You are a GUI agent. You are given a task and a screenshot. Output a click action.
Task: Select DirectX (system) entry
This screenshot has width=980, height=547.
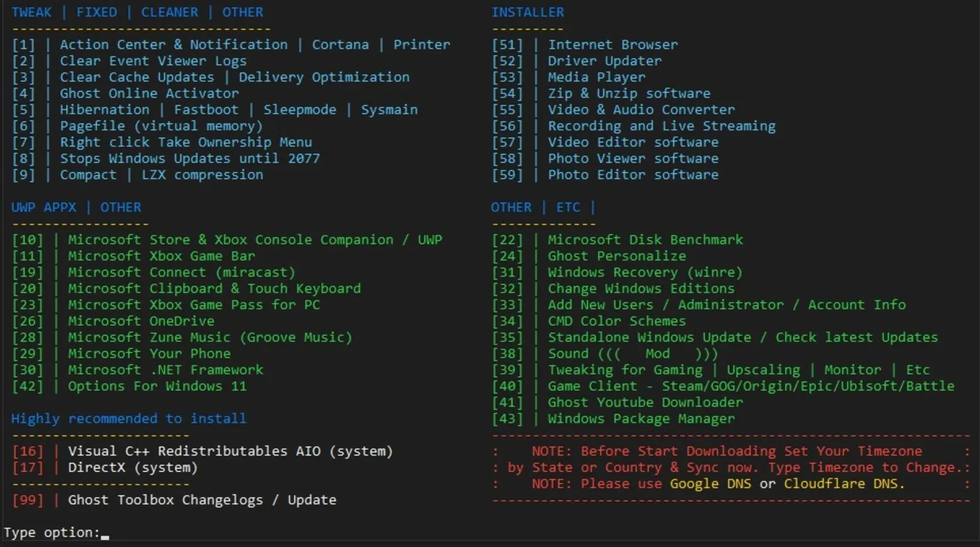pos(105,468)
